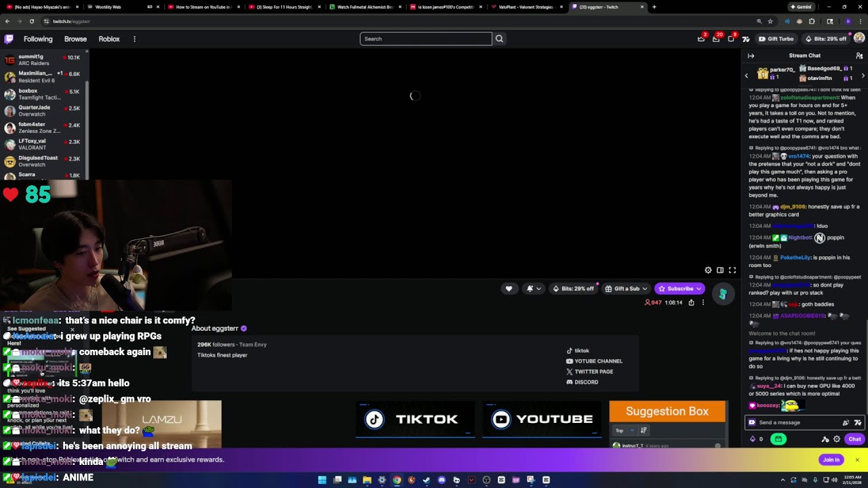Image resolution: width=868 pixels, height=488 pixels.
Task: Open the Top filter dropdown in Suggestion Box
Action: [x=624, y=430]
